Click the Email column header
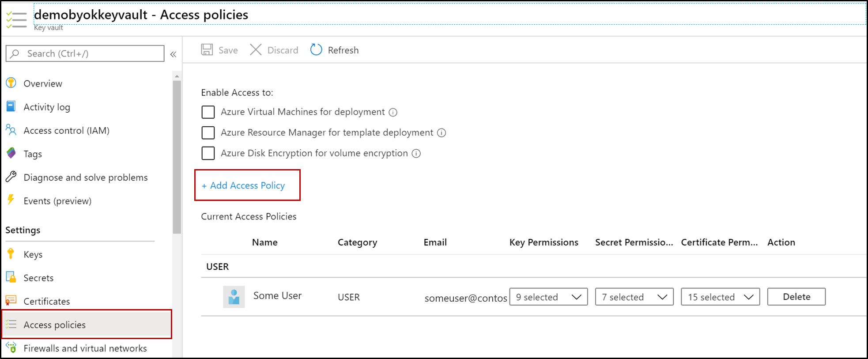 tap(435, 242)
